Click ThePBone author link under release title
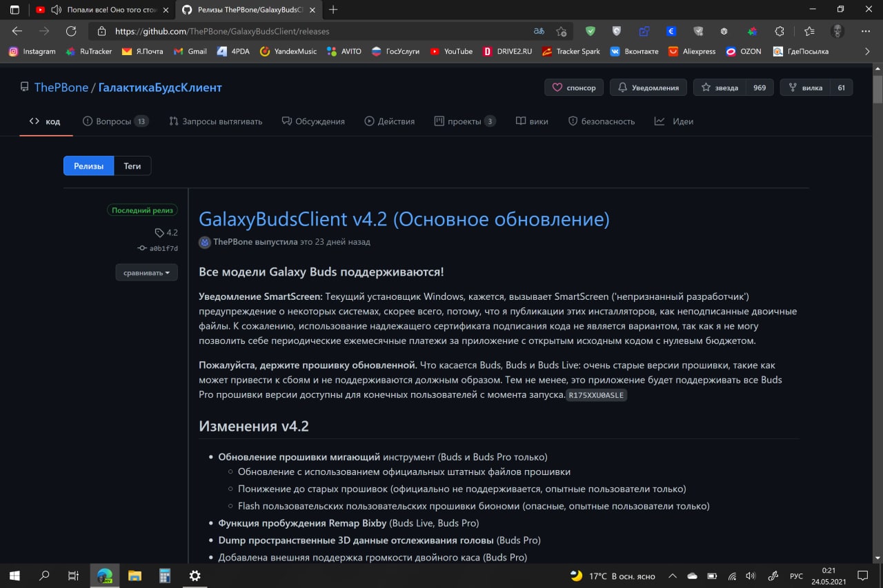The image size is (883, 588). click(233, 242)
